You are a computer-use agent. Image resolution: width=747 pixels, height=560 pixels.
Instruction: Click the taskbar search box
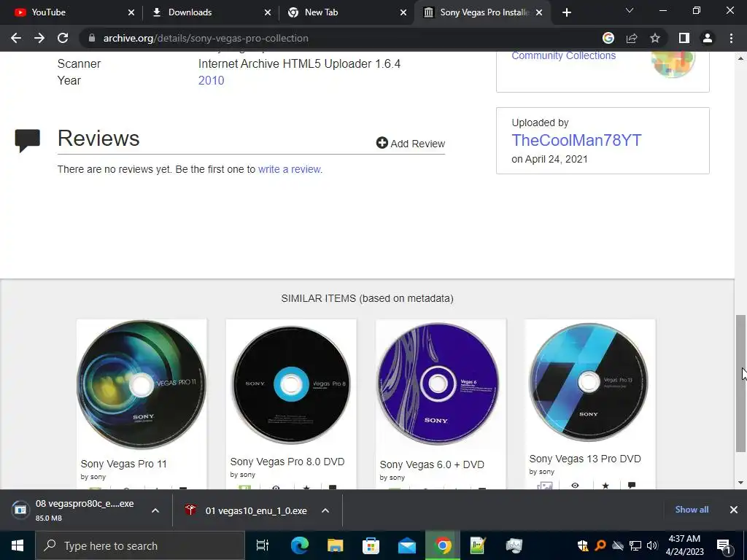[140, 545]
